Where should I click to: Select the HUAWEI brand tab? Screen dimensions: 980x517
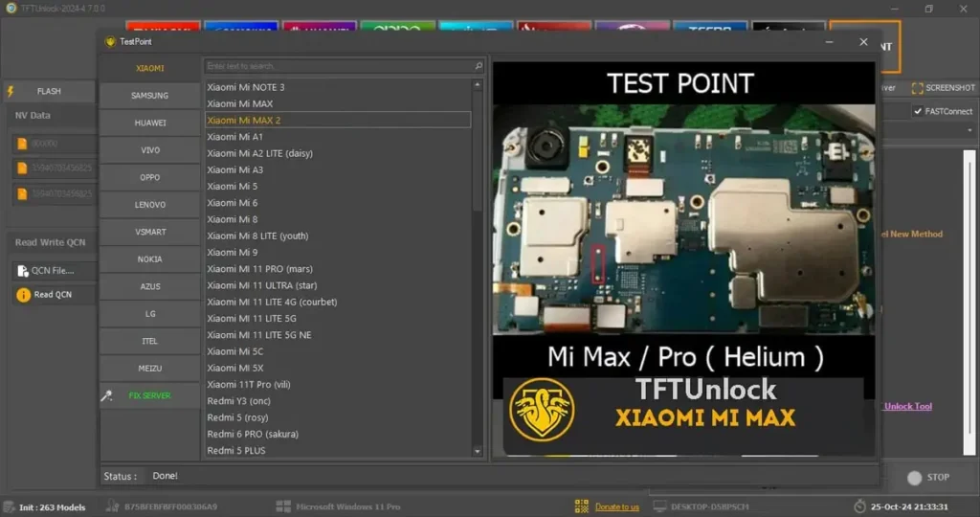150,124
